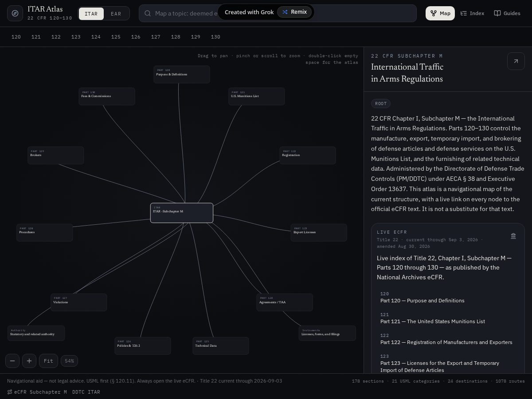
Task: Select the Technical Data map node
Action: [221, 346]
